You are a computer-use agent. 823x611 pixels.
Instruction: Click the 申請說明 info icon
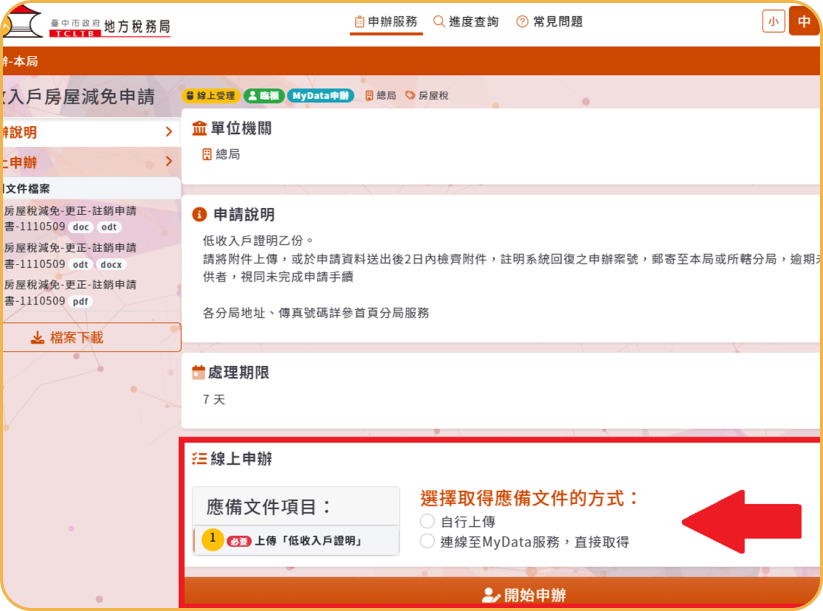tap(199, 215)
